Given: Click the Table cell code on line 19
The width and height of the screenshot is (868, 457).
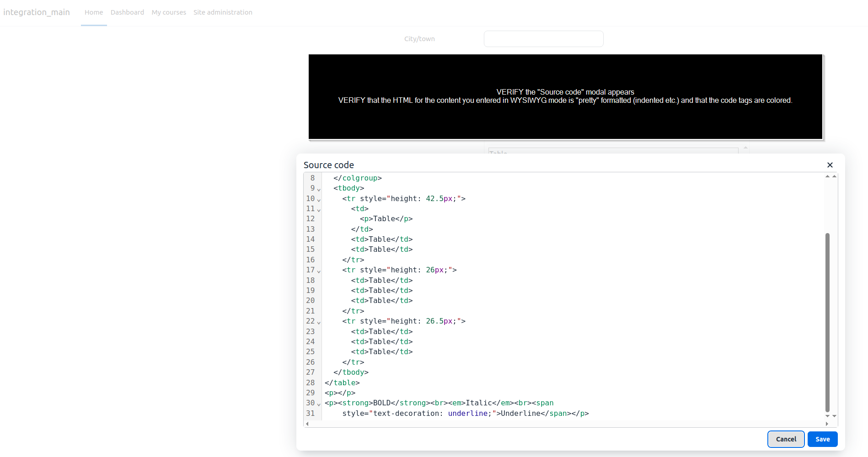Looking at the screenshot, I should [382, 291].
